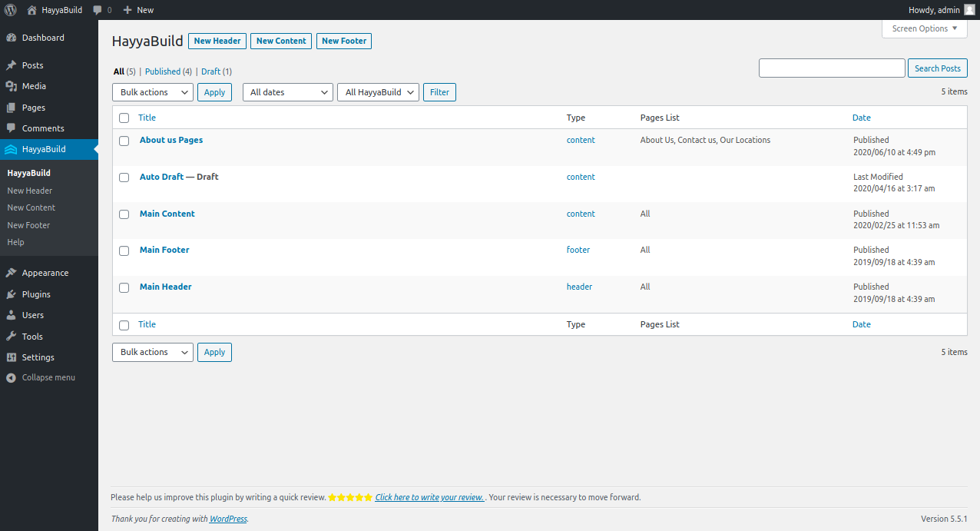
Task: Select the Main Content row checkbox
Action: [124, 214]
